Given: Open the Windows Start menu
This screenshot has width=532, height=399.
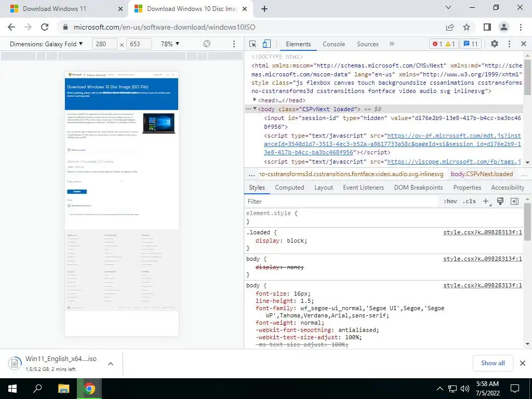Looking at the screenshot, I should pyautogui.click(x=12, y=389).
